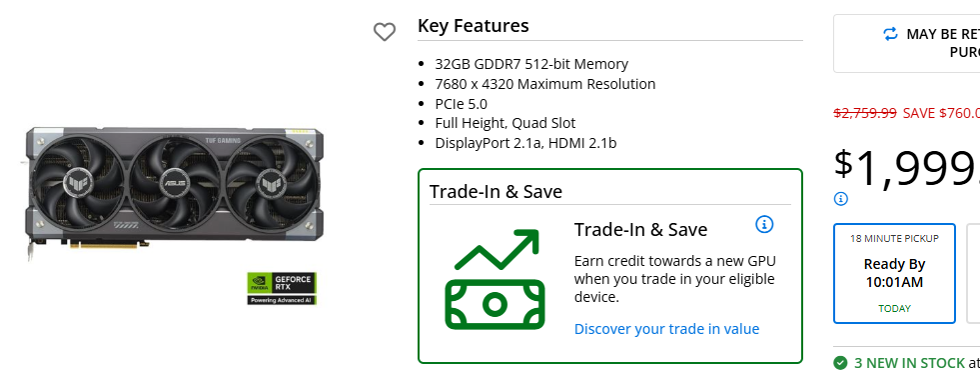
Task: Click the MAY BE RETURNED policy box
Action: [x=906, y=44]
